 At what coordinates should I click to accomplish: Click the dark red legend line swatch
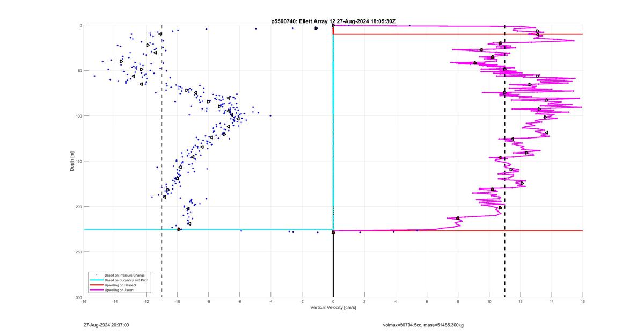[96, 285]
